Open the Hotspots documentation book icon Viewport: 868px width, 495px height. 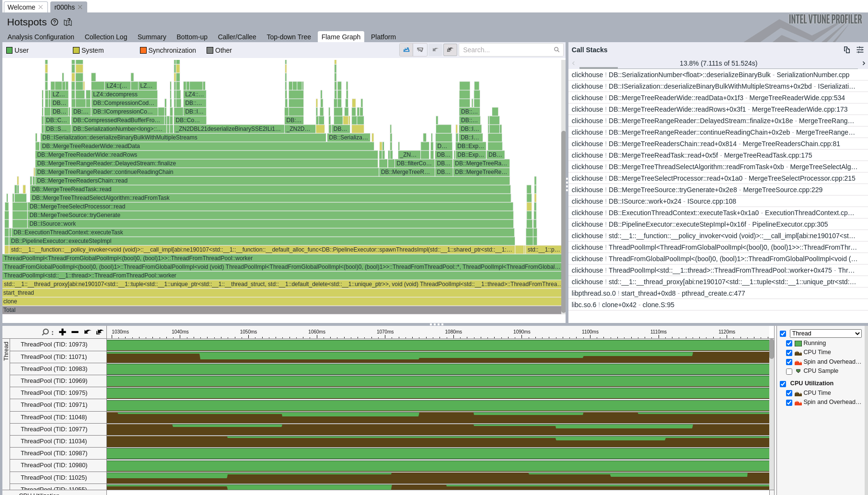(68, 22)
